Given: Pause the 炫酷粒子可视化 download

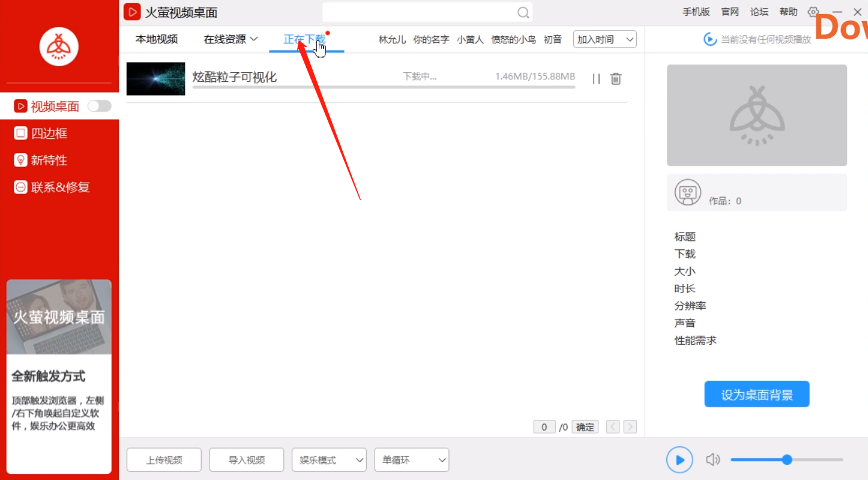Looking at the screenshot, I should click(595, 78).
